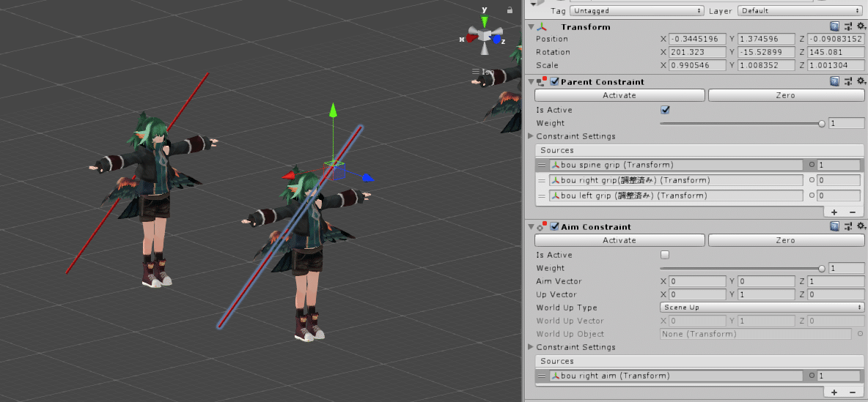Disable the Aim Constraint component checkbox

555,227
